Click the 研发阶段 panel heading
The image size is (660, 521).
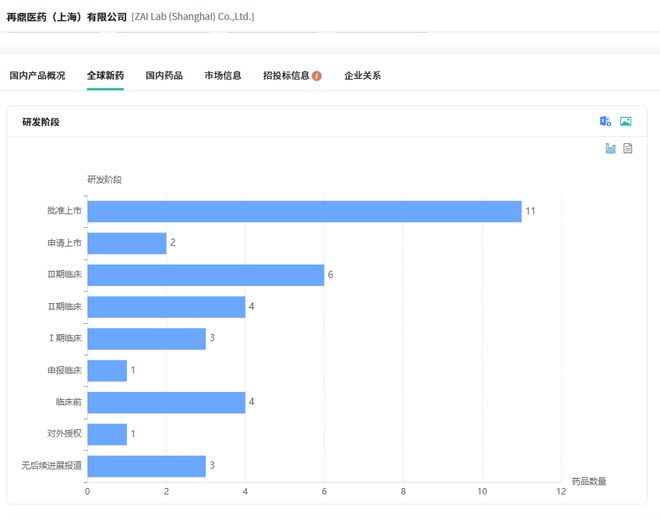tap(41, 122)
